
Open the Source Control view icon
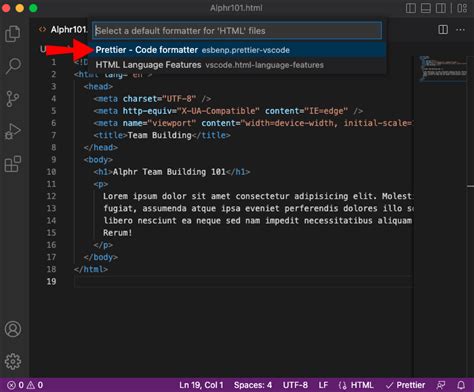coord(13,99)
